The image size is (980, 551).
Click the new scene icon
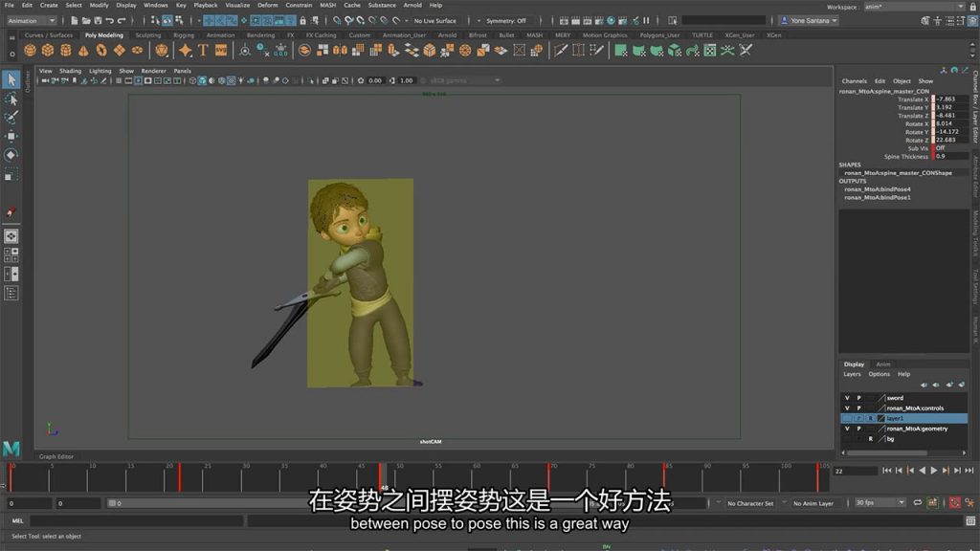click(x=75, y=21)
